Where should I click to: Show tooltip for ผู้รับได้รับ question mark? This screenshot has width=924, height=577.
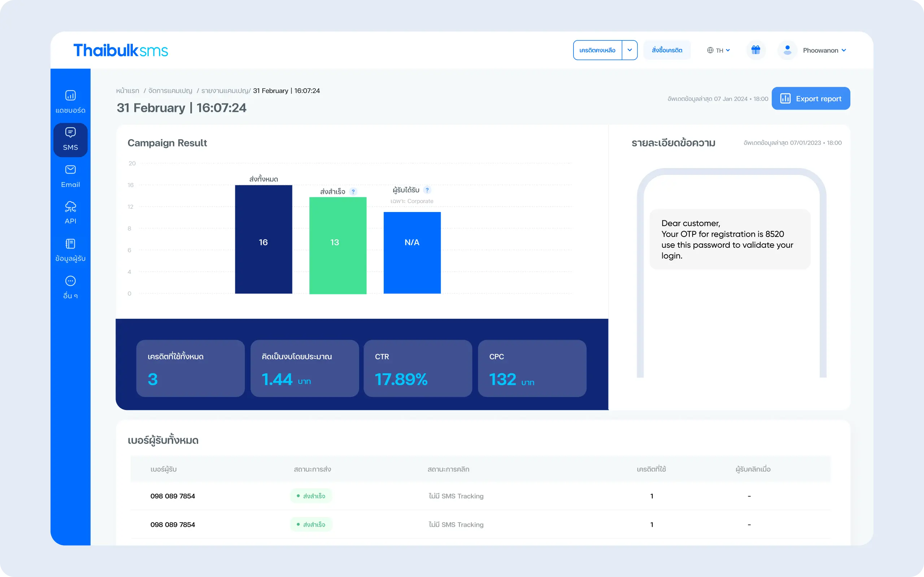428,190
